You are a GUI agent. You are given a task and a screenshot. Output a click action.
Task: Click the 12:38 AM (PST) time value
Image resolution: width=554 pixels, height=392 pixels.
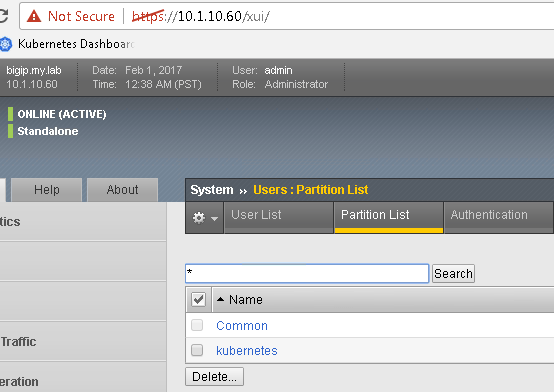pyautogui.click(x=163, y=84)
